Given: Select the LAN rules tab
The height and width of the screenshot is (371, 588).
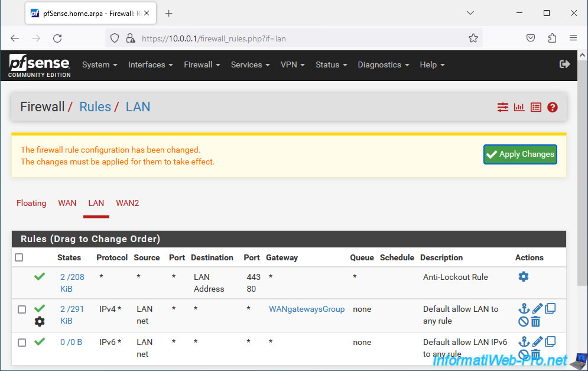Looking at the screenshot, I should coord(96,203).
